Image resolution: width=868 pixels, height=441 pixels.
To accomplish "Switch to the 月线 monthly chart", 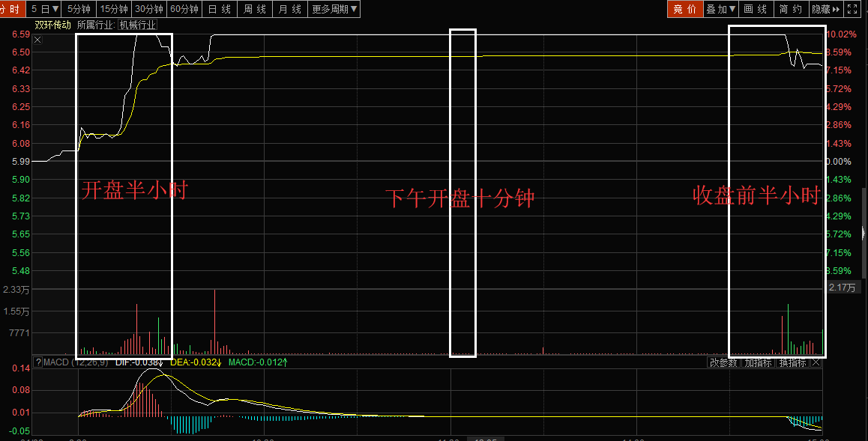I will coord(290,9).
